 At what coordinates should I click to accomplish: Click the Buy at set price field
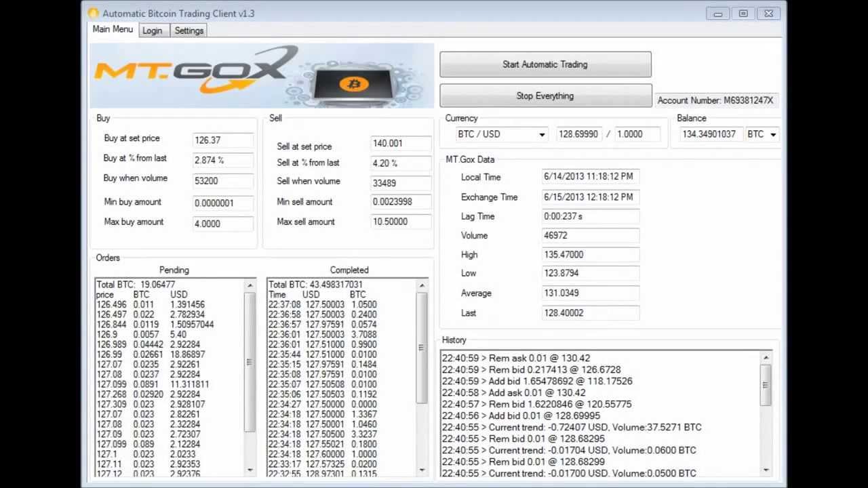223,140
